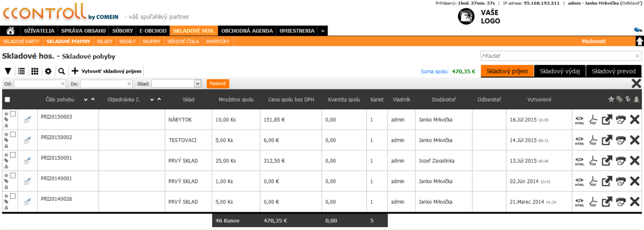
Task: Toggle the select-all header checkbox
Action: click(7, 100)
